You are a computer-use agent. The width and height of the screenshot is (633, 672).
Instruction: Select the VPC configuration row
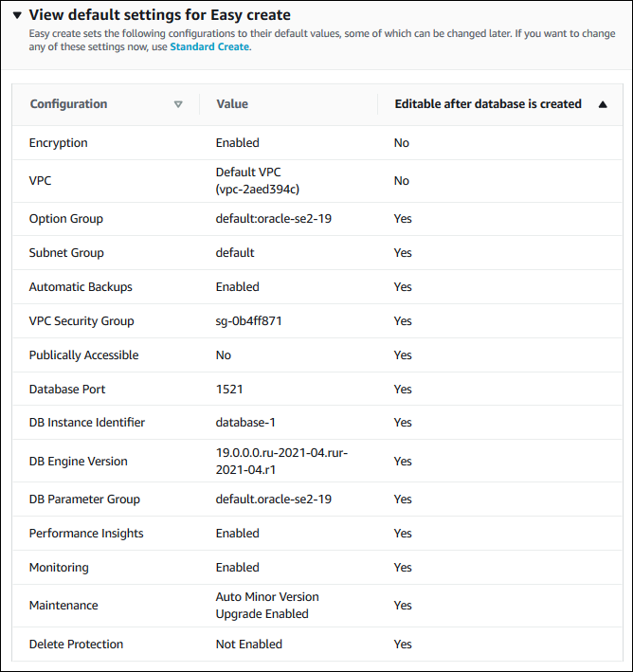pyautogui.click(x=40, y=181)
